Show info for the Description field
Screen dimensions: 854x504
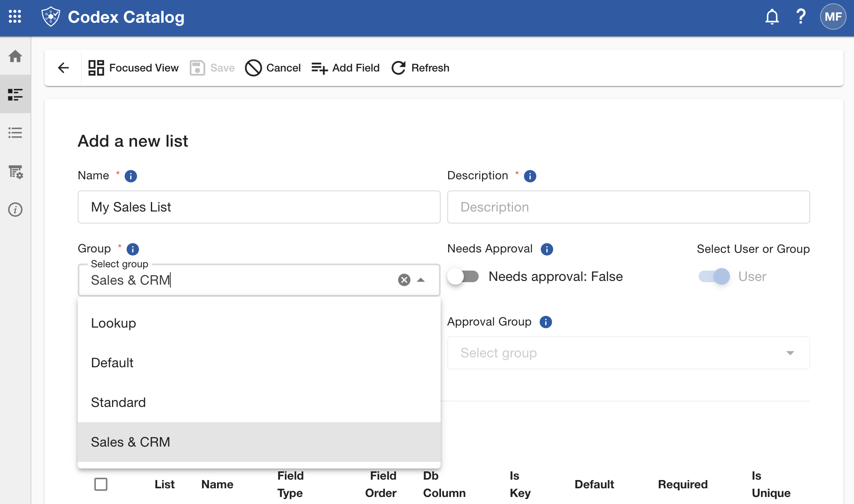click(530, 176)
